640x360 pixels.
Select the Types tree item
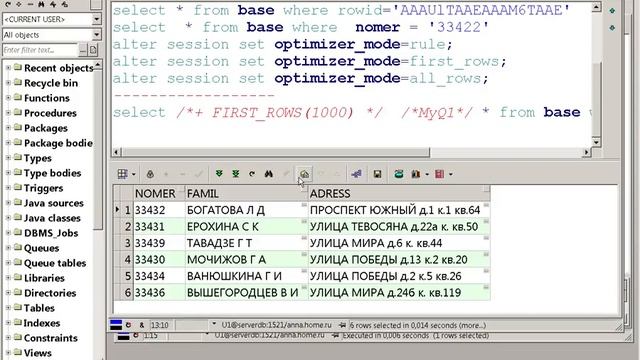pos(38,158)
